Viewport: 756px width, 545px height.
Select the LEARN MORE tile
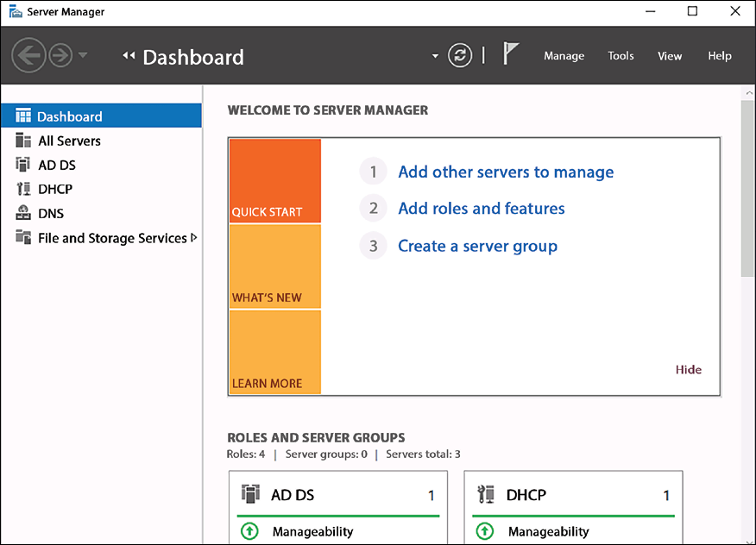[x=275, y=352]
